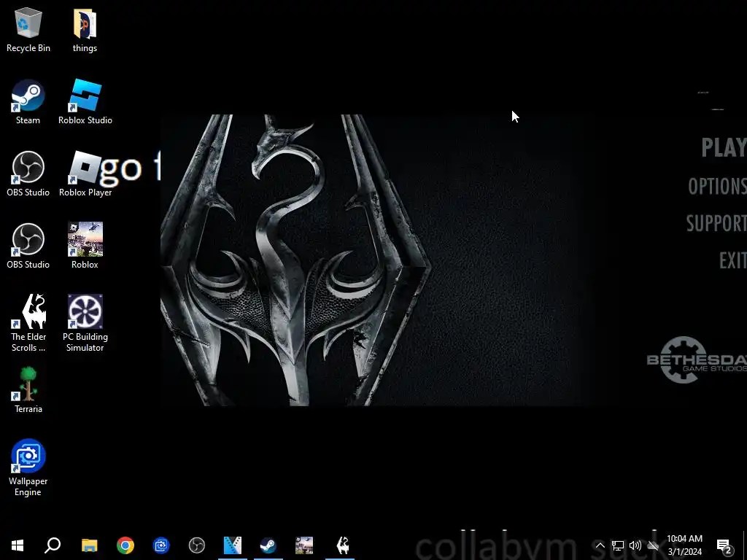The width and height of the screenshot is (747, 560).
Task: Open OPTIONS in the Skyrim launcher
Action: pos(718,186)
